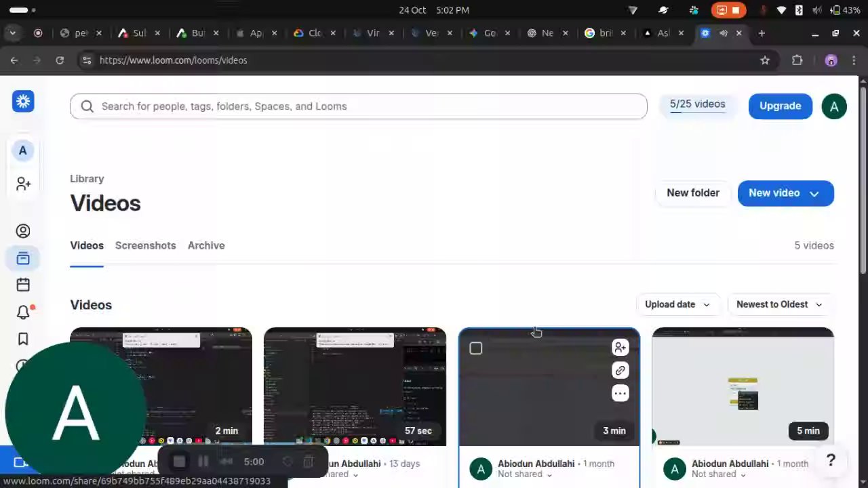This screenshot has height=488, width=868.
Task: Expand Not shared dropdown under 5 min video
Action: click(719, 474)
